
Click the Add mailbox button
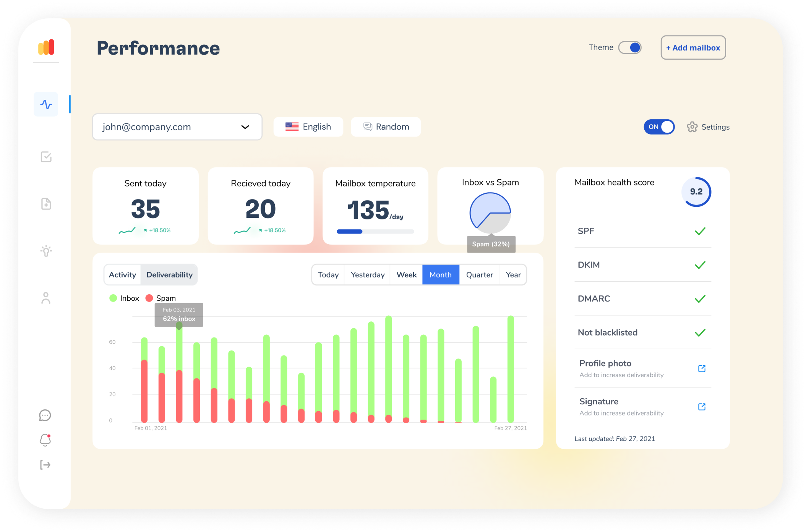pyautogui.click(x=693, y=47)
